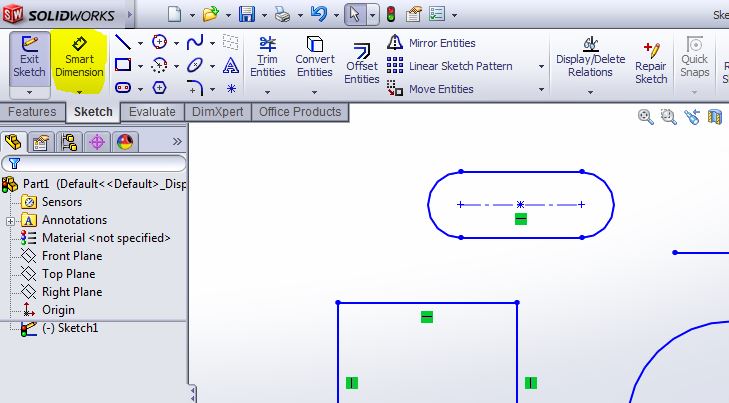Click the Quick Snaps tool
The image size is (729, 403).
click(695, 57)
